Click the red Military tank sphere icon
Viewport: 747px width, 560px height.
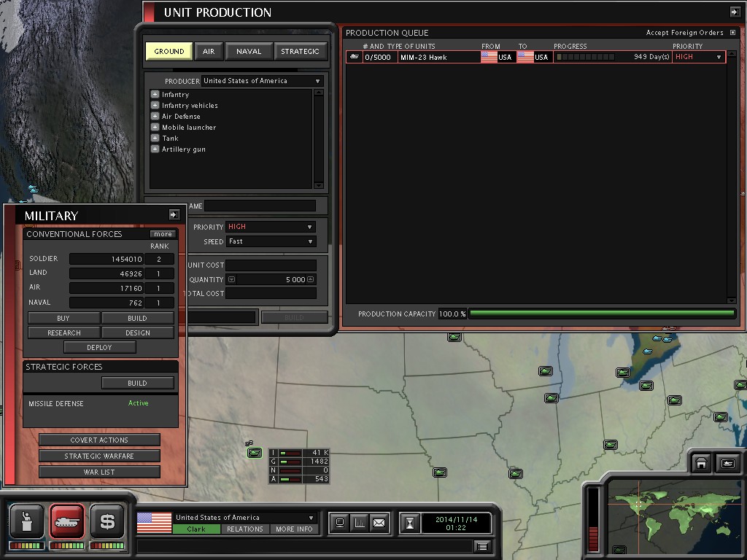point(66,521)
